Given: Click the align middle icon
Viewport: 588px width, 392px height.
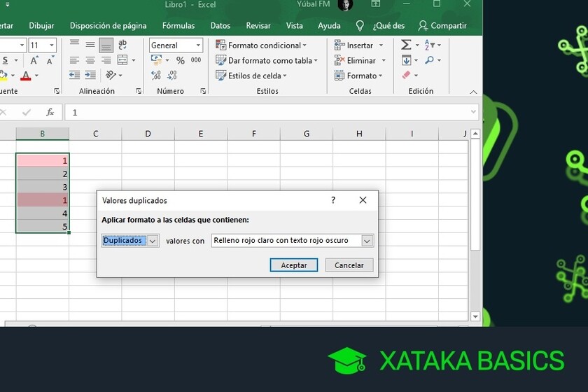Looking at the screenshot, I should coord(90,45).
